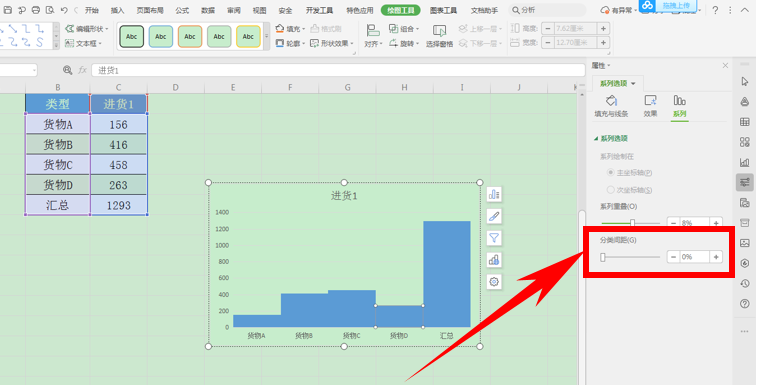Open chart settings gear icon
The image size is (758, 386).
click(494, 282)
